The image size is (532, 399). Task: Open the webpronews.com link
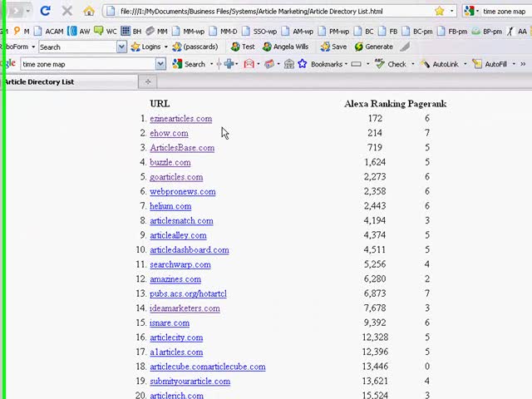(x=183, y=191)
